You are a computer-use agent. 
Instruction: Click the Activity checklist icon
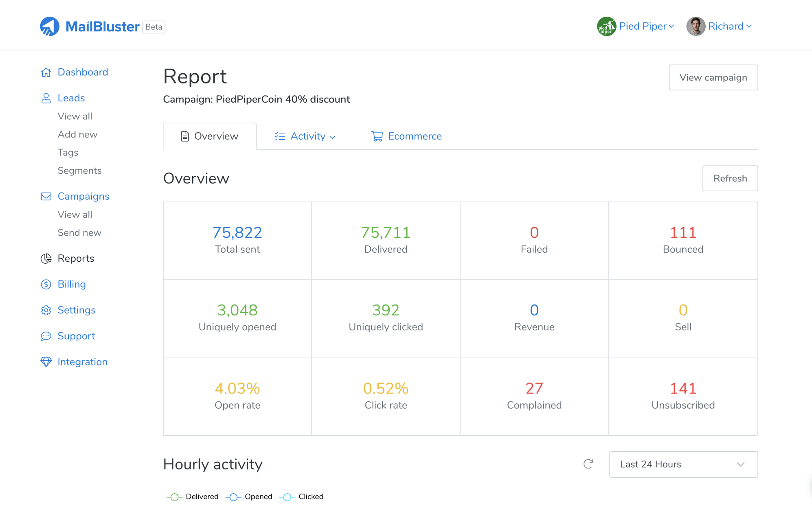[x=280, y=136]
